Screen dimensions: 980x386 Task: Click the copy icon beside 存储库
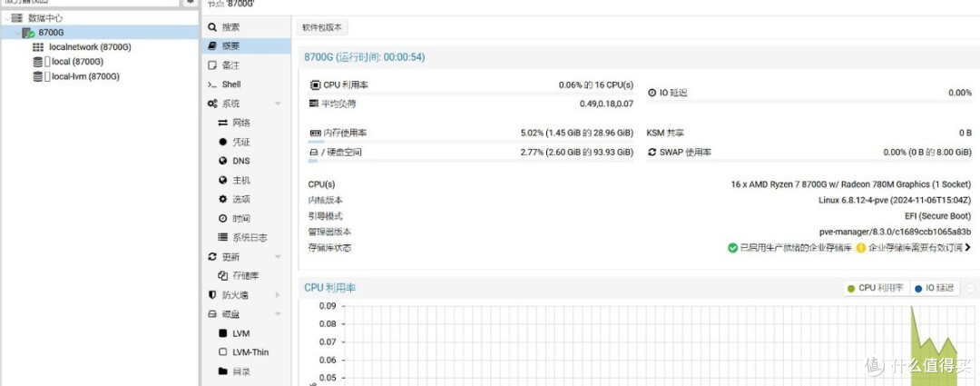point(222,275)
